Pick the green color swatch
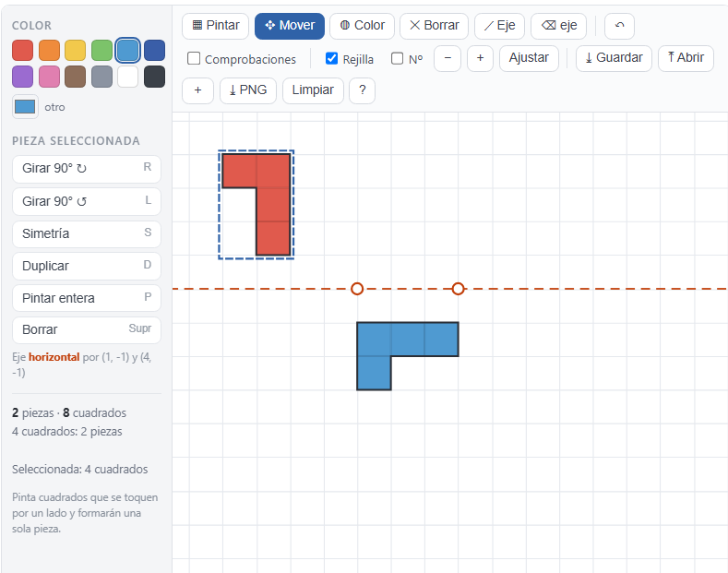The image size is (728, 573). pos(101,51)
